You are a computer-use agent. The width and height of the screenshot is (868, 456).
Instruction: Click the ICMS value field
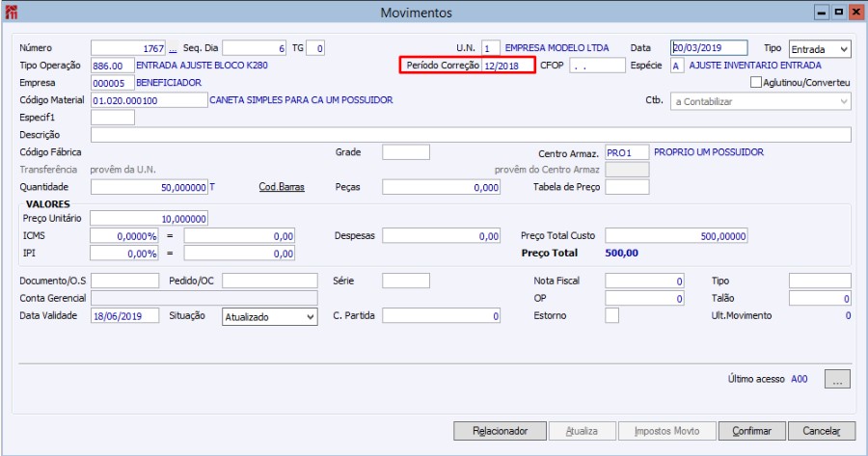pos(239,236)
